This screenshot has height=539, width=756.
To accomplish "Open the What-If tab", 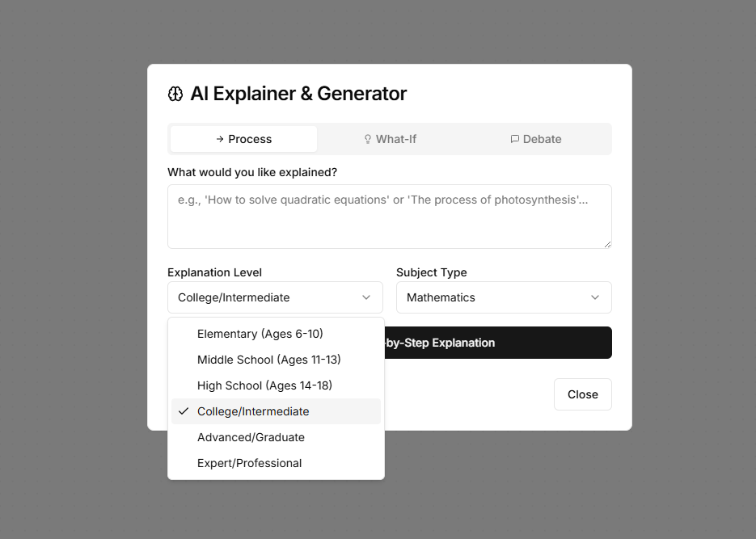I will (x=391, y=139).
